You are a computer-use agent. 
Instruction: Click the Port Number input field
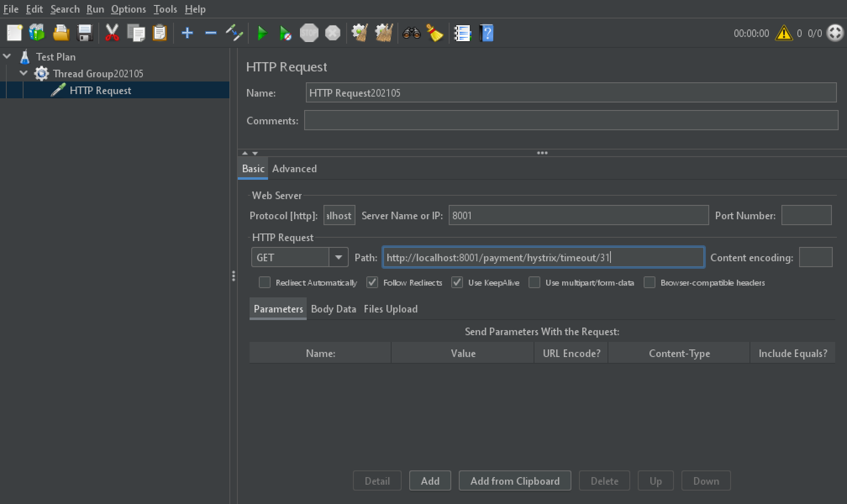pos(806,215)
